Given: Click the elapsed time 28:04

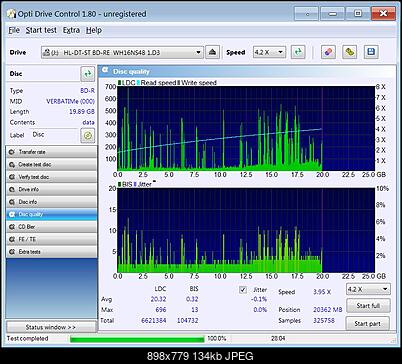Looking at the screenshot, I should coord(278,338).
